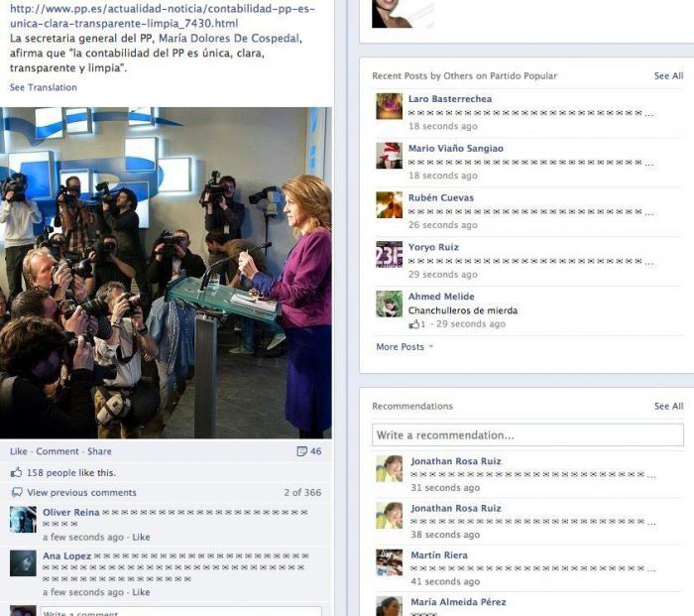Click the like icon on Ahmed Melide's post
The height and width of the screenshot is (616, 694).
click(413, 324)
